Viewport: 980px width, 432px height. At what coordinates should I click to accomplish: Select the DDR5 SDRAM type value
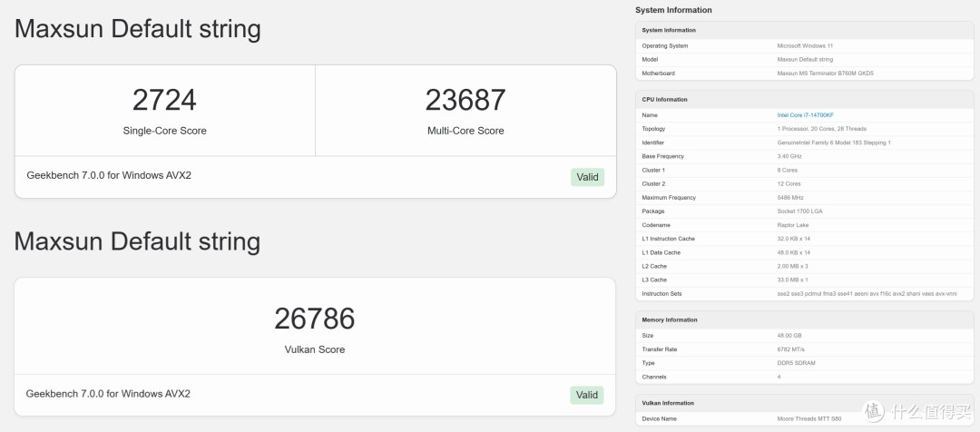click(x=797, y=363)
